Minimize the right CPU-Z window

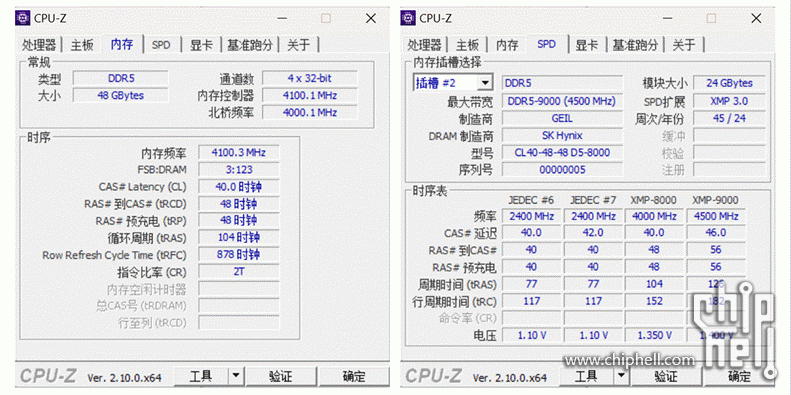667,19
